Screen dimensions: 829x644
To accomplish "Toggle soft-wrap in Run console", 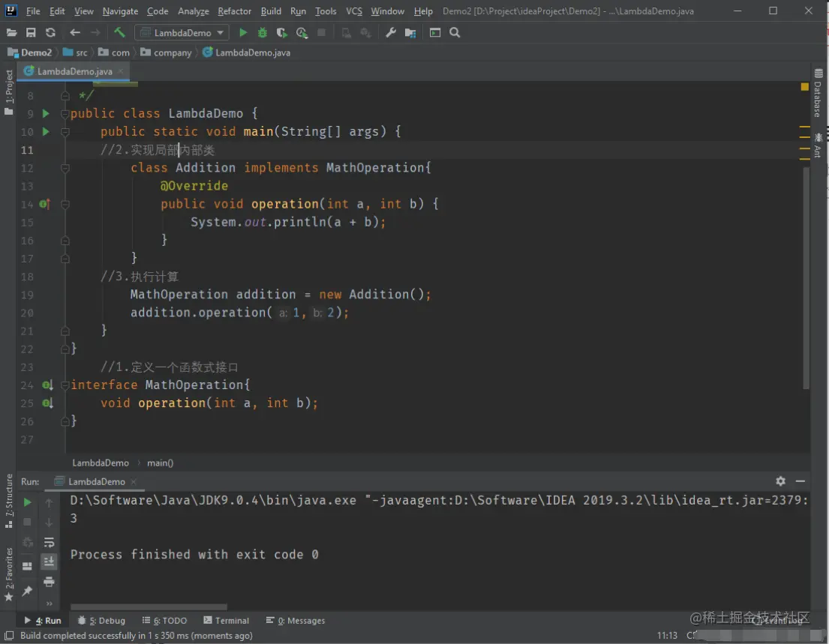I will tap(50, 543).
